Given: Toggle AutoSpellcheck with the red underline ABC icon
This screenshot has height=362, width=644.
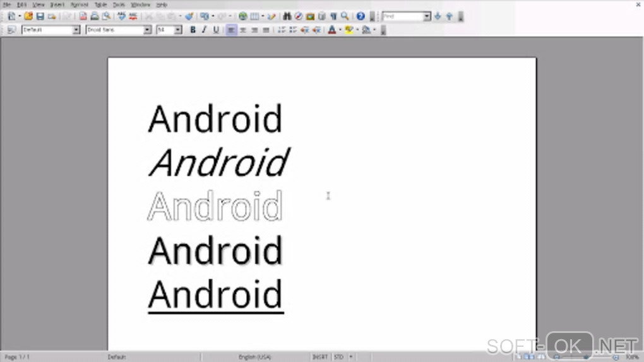Looking at the screenshot, I should click(x=133, y=16).
